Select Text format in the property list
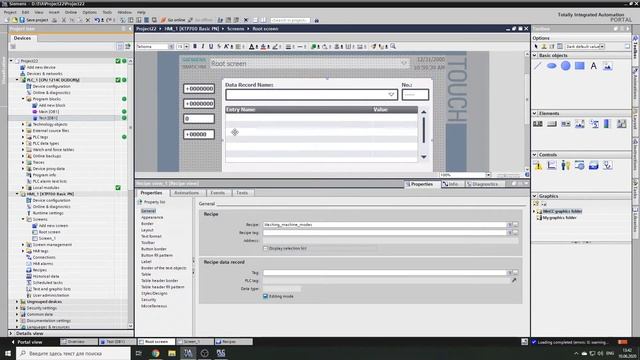 151,236
